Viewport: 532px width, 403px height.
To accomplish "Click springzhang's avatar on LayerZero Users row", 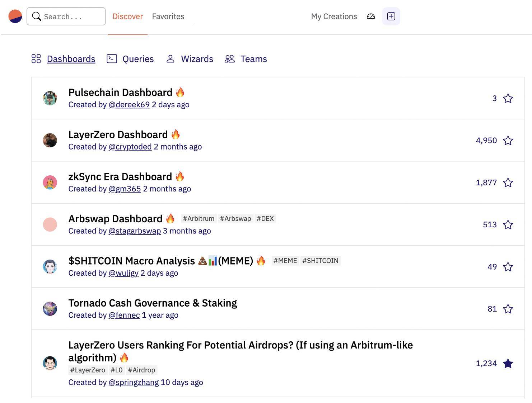I will pos(50,364).
